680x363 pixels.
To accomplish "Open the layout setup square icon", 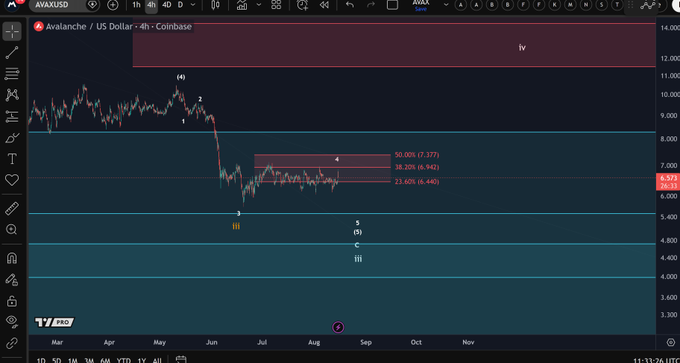I will pyautogui.click(x=392, y=5).
